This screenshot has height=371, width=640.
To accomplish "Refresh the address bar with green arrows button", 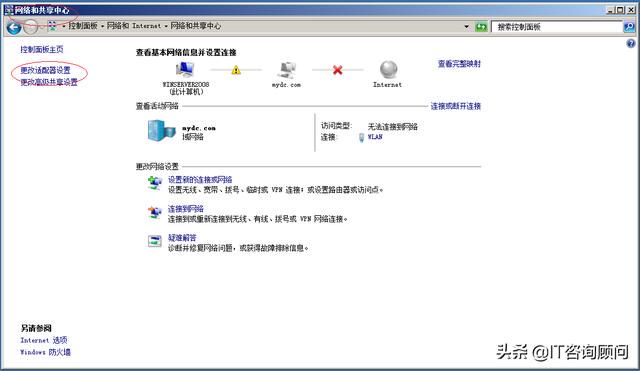I will coord(481,27).
